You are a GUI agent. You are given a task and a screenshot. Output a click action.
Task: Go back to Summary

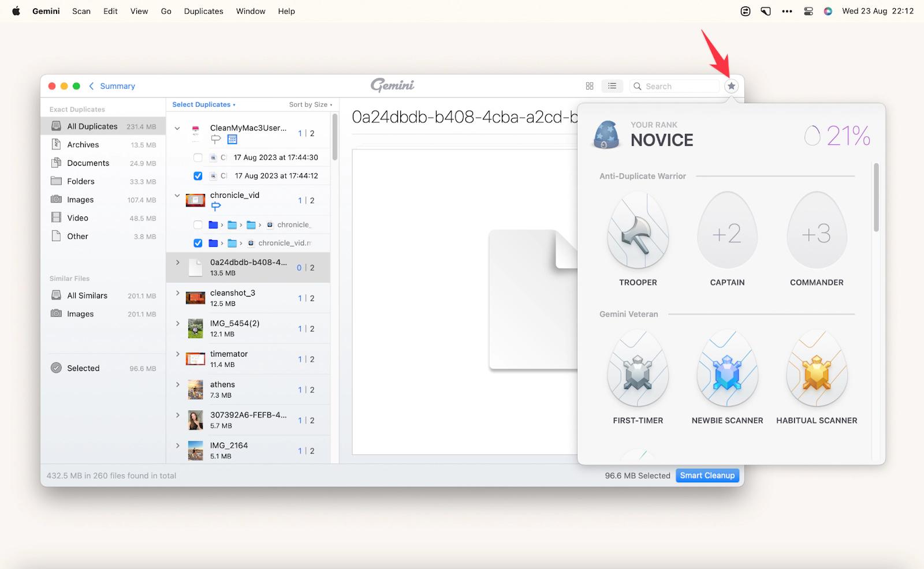click(112, 86)
